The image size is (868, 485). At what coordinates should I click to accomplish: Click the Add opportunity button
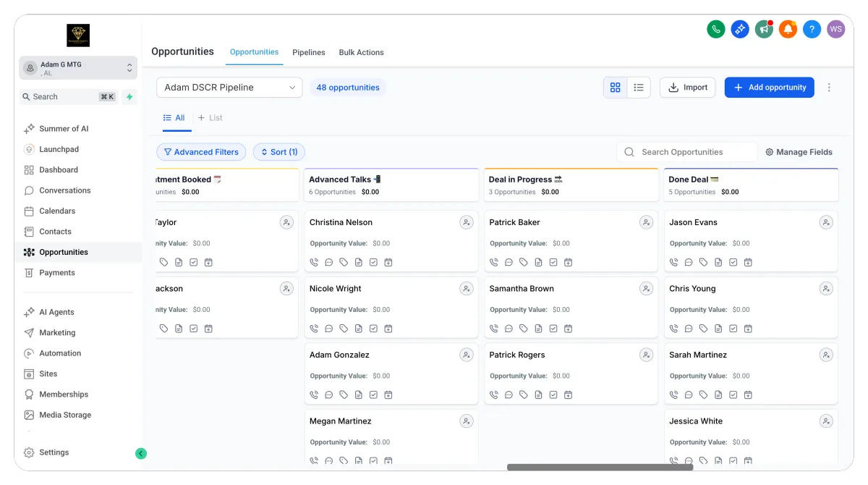tap(769, 88)
